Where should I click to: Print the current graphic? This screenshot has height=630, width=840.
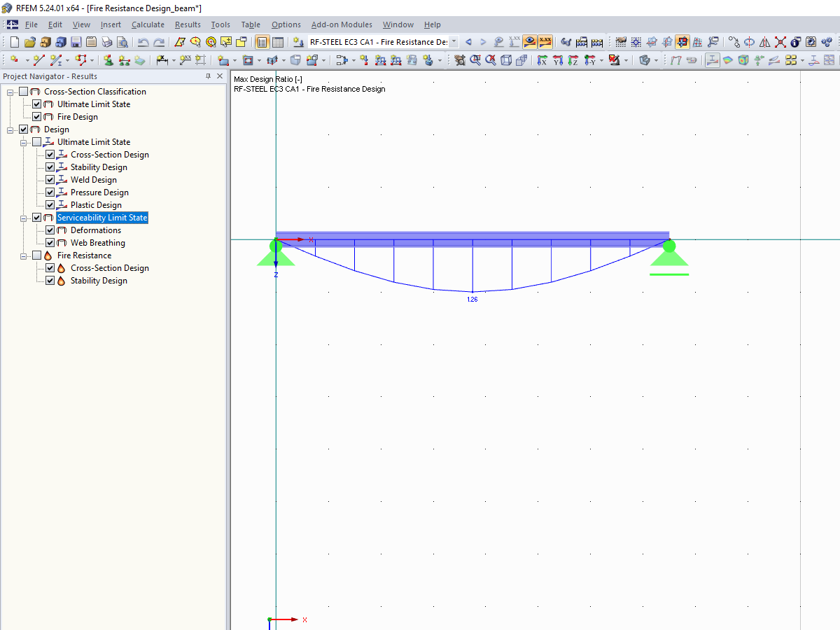[x=106, y=41]
